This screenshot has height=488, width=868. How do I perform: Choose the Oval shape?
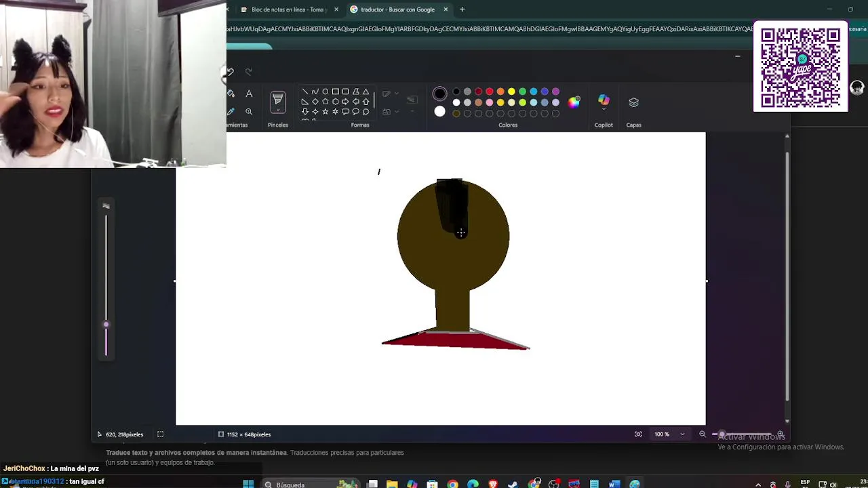coord(325,91)
